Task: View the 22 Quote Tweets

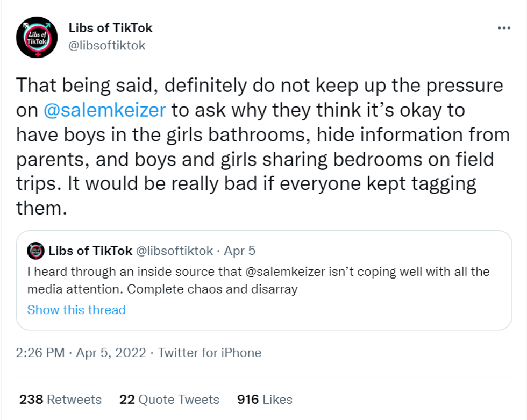Action: (x=169, y=400)
